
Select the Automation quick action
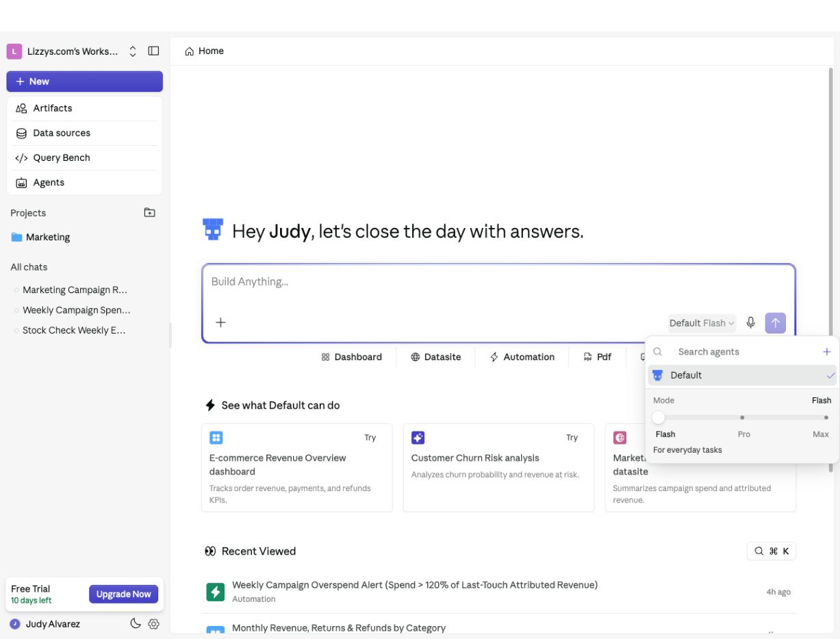tap(522, 357)
